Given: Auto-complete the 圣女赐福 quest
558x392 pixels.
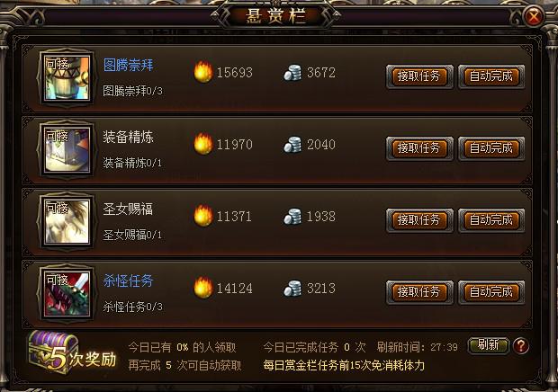Looking at the screenshot, I should pyautogui.click(x=491, y=220).
